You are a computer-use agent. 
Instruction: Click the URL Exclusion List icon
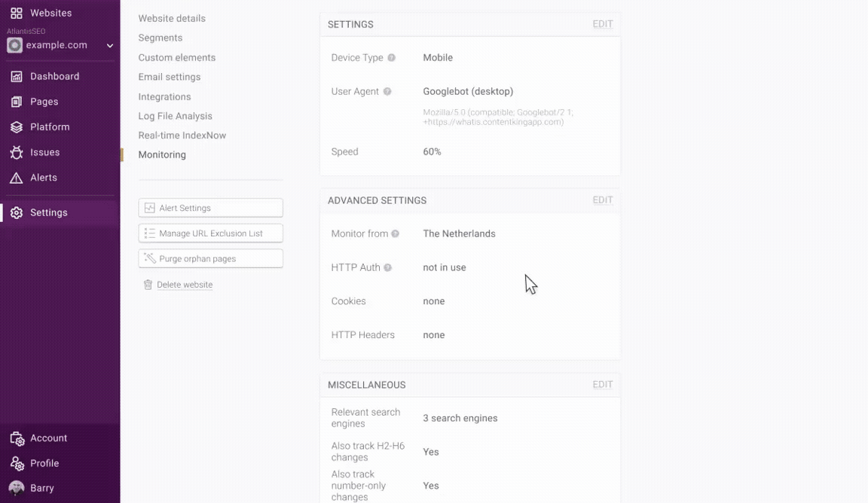coord(149,233)
